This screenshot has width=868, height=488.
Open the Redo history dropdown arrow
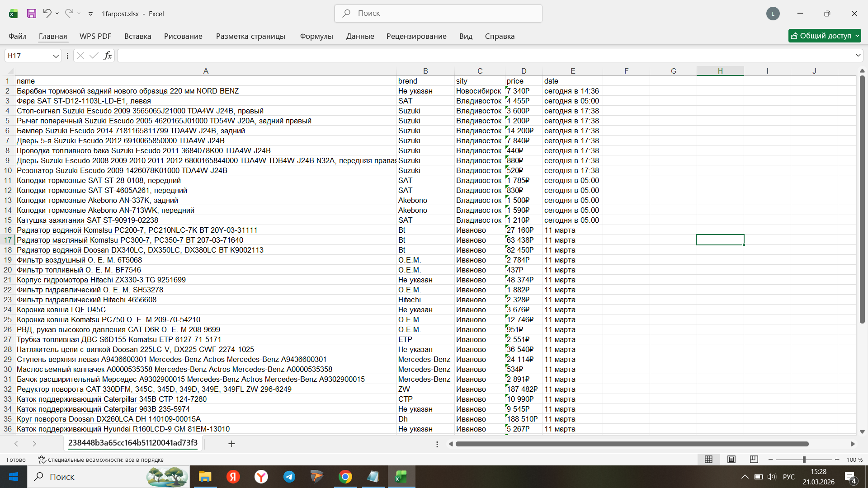[79, 14]
